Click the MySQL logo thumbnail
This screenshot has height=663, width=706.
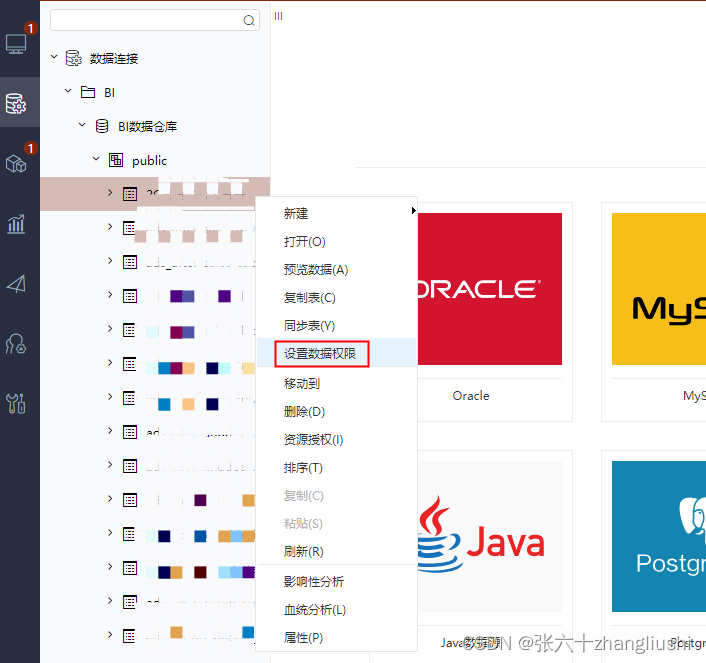point(659,289)
